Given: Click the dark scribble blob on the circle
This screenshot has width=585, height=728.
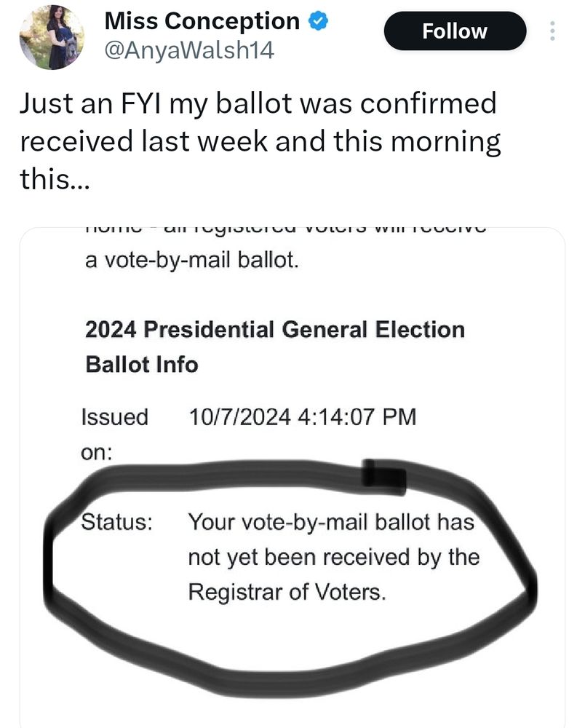Looking at the screenshot, I should [383, 474].
